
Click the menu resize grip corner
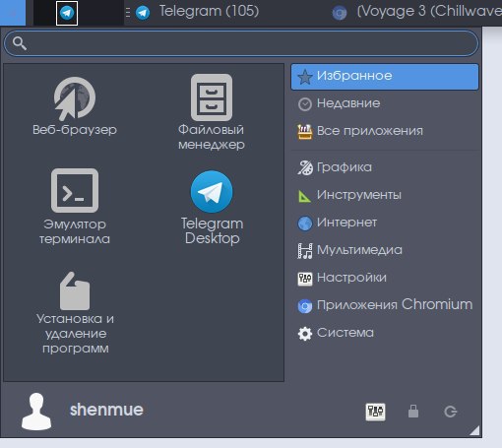coord(474,430)
